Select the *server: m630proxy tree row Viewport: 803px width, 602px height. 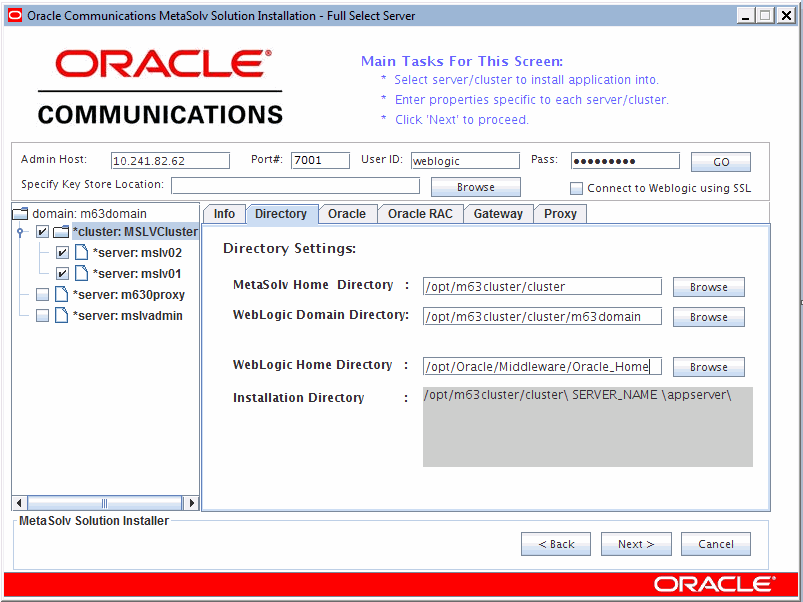(129, 294)
